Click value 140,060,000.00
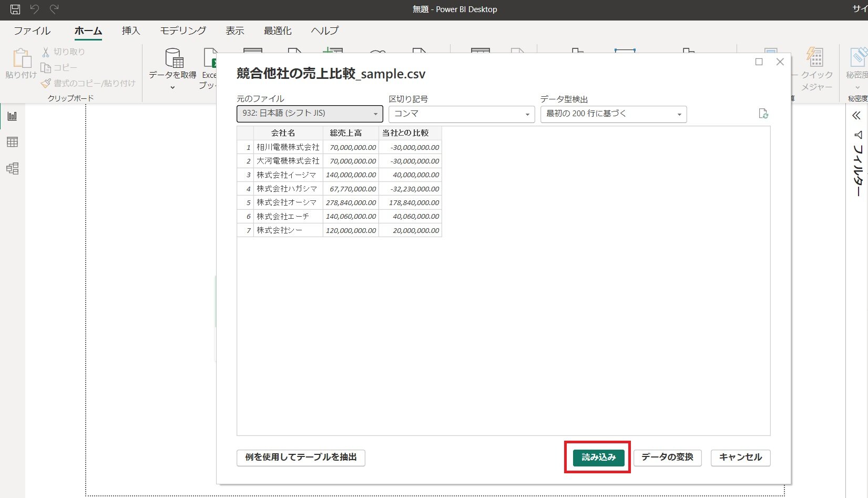The height and width of the screenshot is (498, 868). (x=351, y=216)
